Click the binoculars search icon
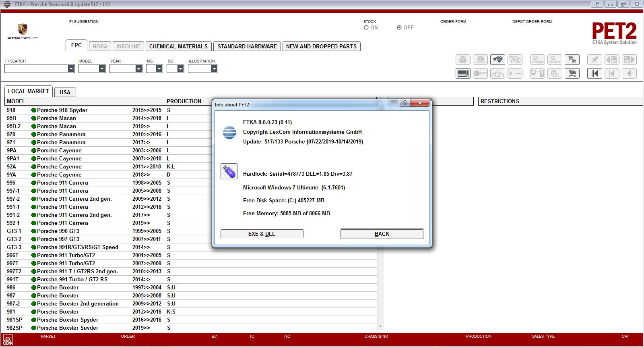The image size is (644, 347). pos(497,60)
